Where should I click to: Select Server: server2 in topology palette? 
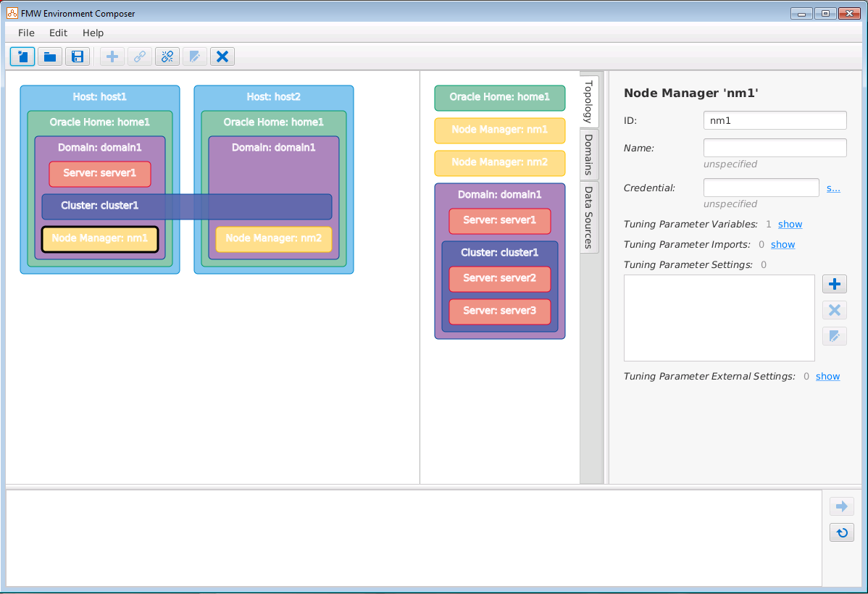click(x=500, y=279)
